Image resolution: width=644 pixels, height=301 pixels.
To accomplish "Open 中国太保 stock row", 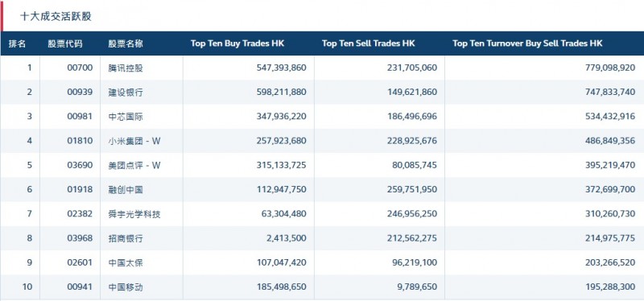I will coord(322,262).
